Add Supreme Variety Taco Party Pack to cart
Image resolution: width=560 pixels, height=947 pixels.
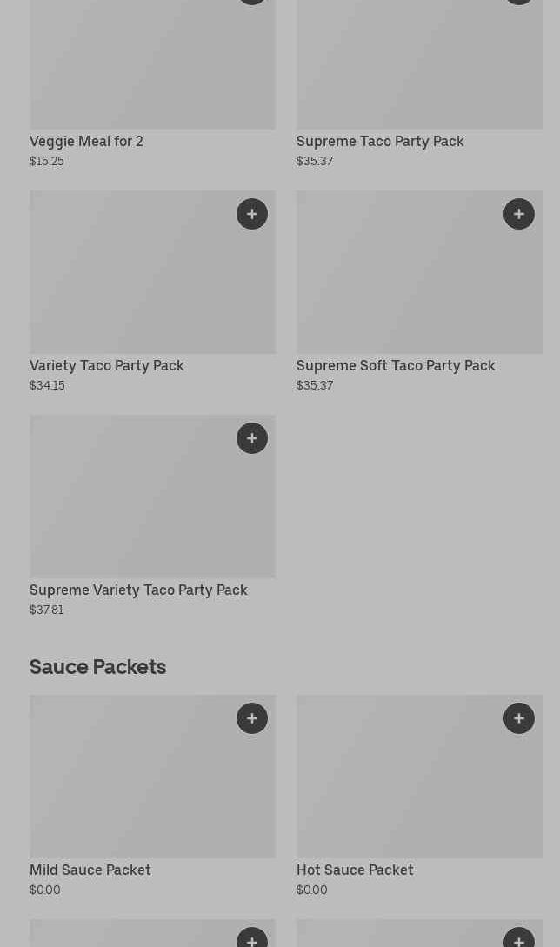[252, 438]
